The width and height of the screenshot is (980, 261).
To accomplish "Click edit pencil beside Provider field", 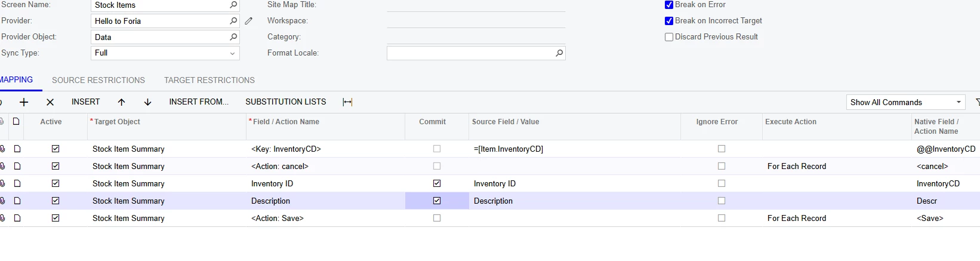I will pyautogui.click(x=249, y=21).
